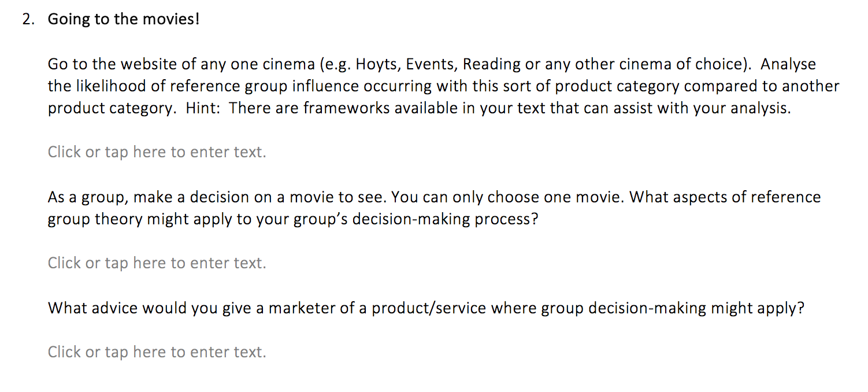Click the word "website" in the first paragraph
Screen dimensions: 868x392
coord(150,64)
